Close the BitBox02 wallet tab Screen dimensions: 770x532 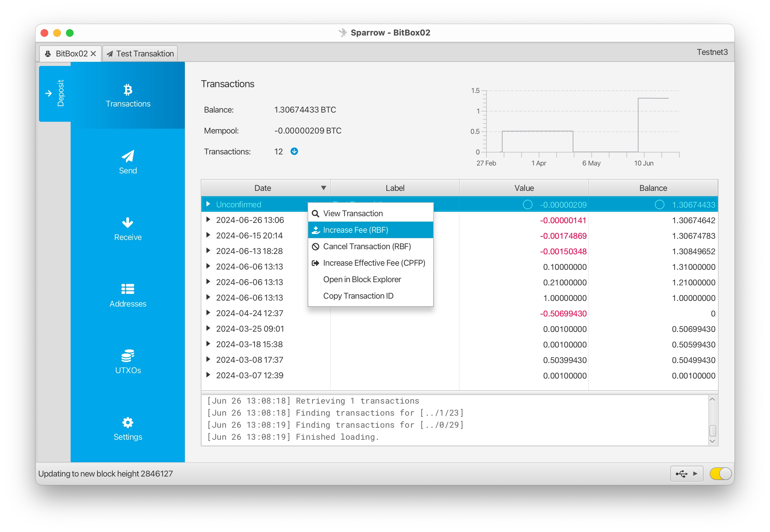[x=93, y=54]
